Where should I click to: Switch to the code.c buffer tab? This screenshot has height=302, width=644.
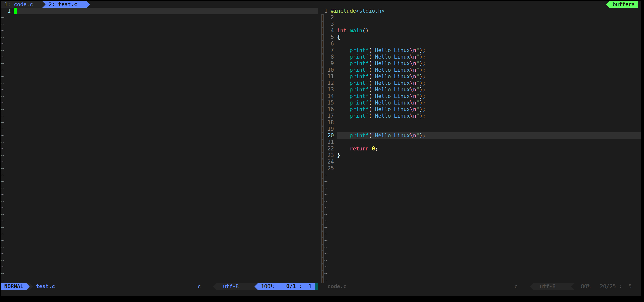click(x=19, y=4)
